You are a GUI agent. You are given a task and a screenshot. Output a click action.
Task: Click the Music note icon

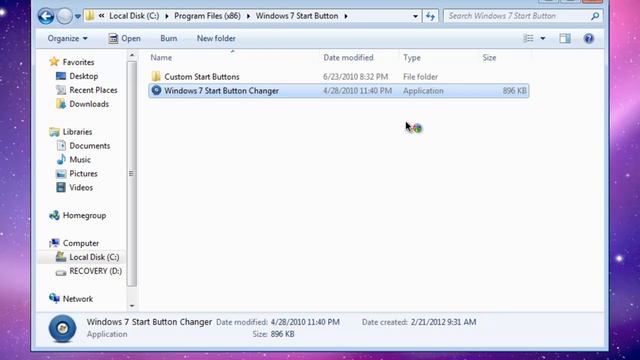tap(61, 160)
